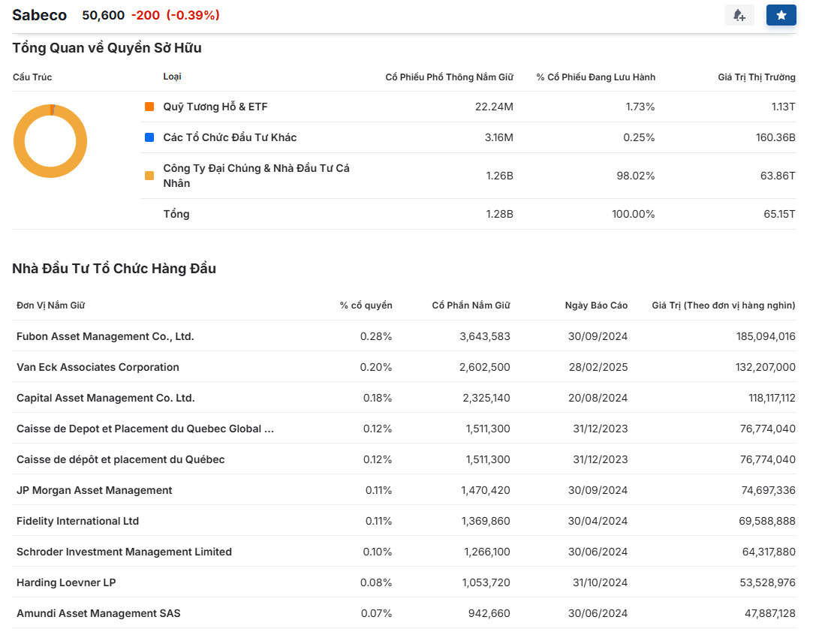
Task: Click the % cổ quyền column header
Action: 366,305
